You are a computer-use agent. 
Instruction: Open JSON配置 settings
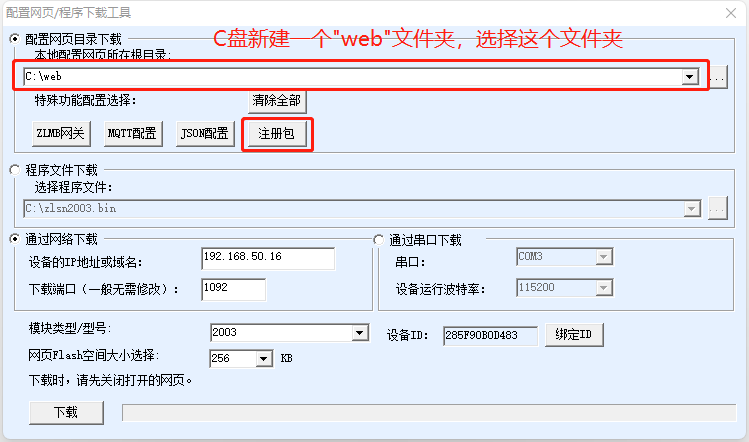(x=204, y=133)
